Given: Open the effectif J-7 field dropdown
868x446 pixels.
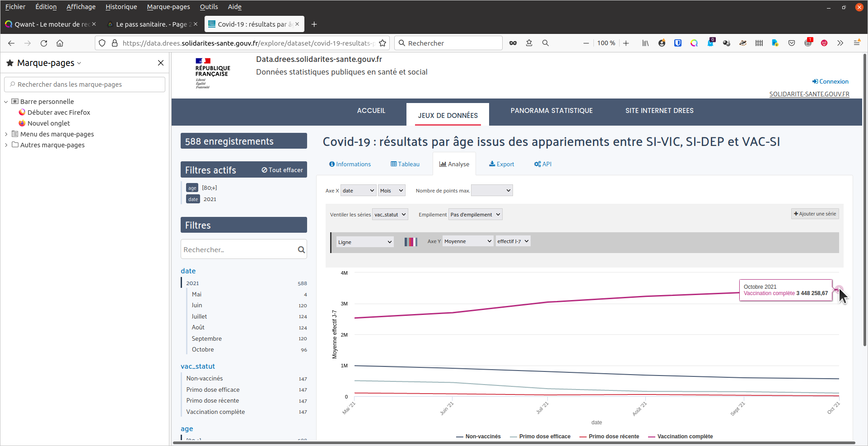Looking at the screenshot, I should [513, 241].
